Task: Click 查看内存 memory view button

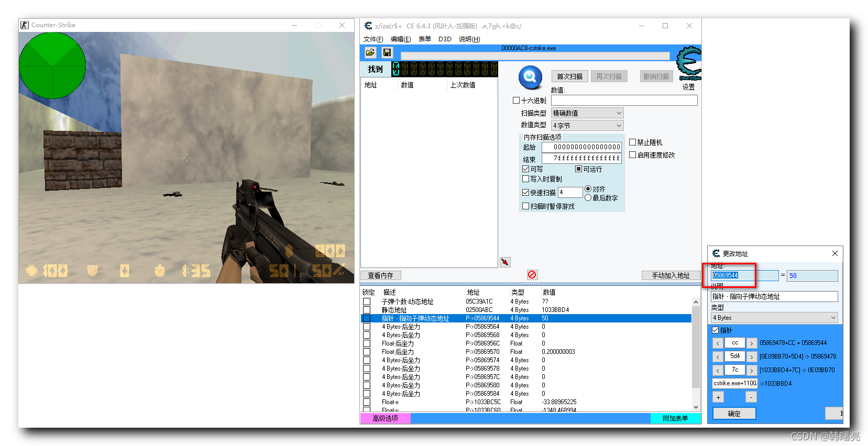Action: click(x=380, y=275)
